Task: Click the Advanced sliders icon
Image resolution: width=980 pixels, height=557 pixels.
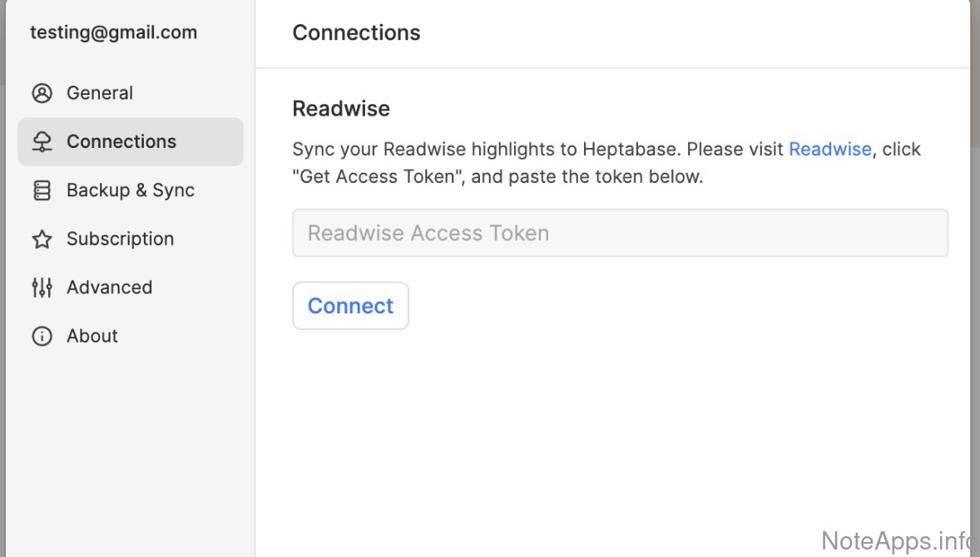Action: click(42, 288)
